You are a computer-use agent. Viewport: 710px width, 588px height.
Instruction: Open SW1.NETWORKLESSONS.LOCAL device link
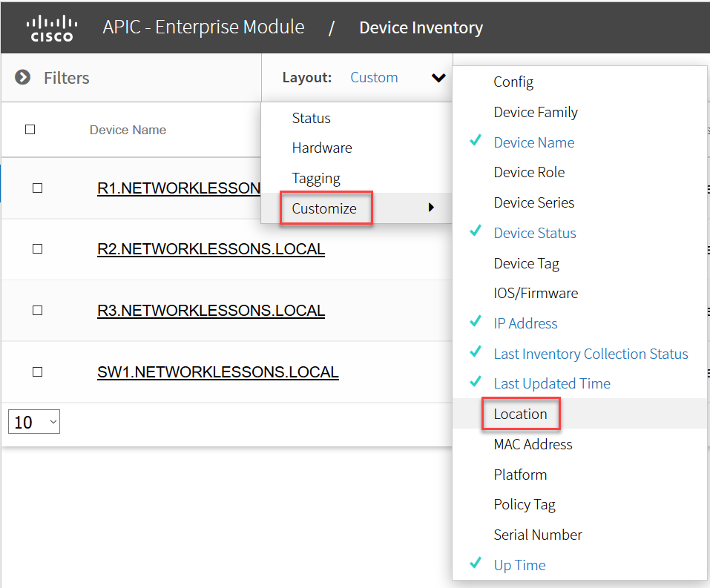[218, 372]
